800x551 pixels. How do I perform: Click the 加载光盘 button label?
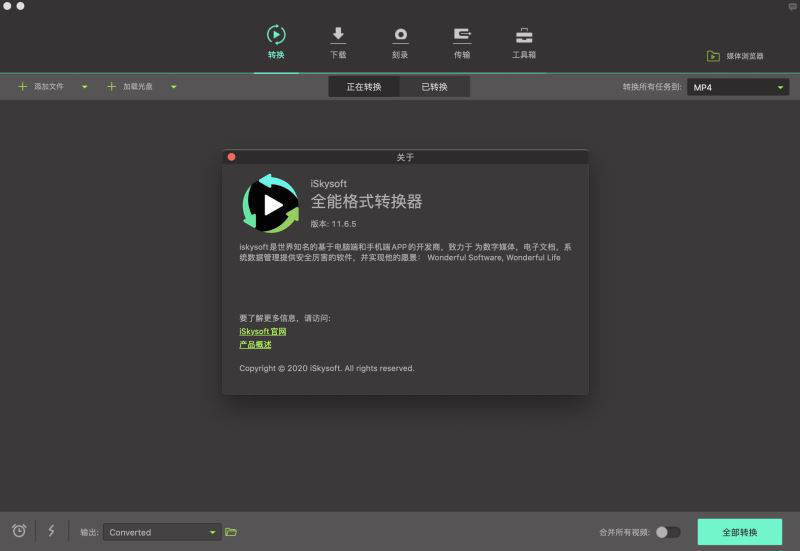[x=138, y=87]
